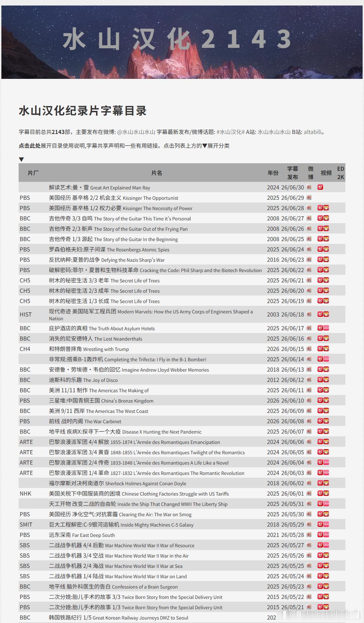Click the 片厂 column header

point(33,173)
